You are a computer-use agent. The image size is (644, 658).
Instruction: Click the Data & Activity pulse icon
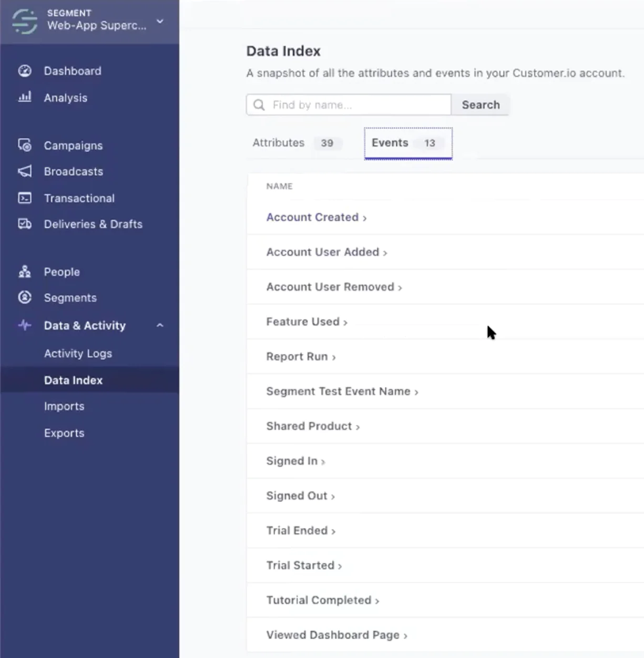[25, 325]
